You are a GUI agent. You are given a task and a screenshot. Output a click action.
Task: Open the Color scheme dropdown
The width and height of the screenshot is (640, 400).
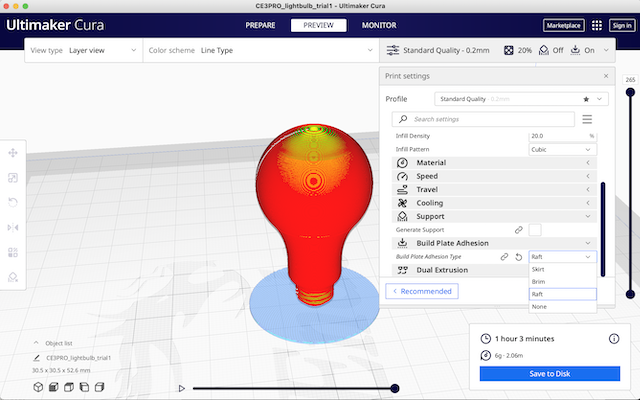click(261, 50)
